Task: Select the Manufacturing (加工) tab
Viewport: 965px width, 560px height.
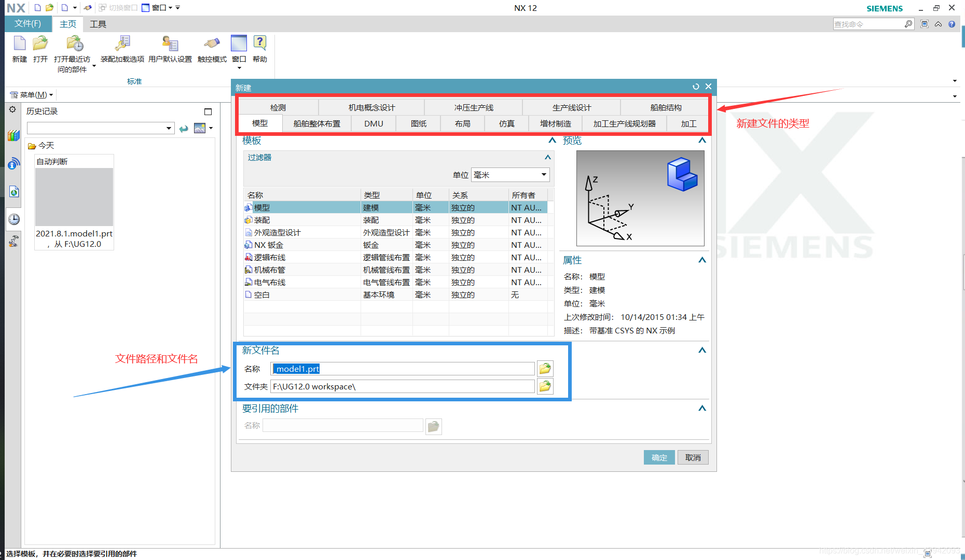Action: pyautogui.click(x=688, y=123)
